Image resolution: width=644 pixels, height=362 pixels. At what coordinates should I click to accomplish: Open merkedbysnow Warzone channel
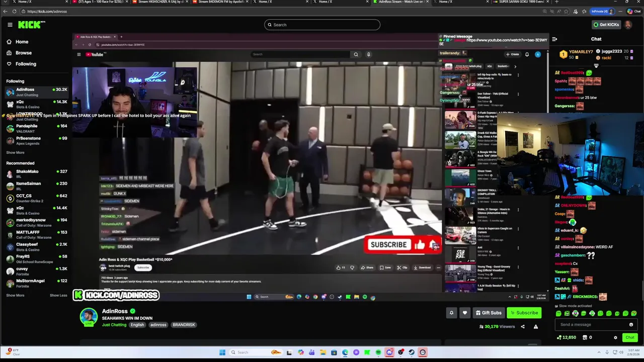36,222
